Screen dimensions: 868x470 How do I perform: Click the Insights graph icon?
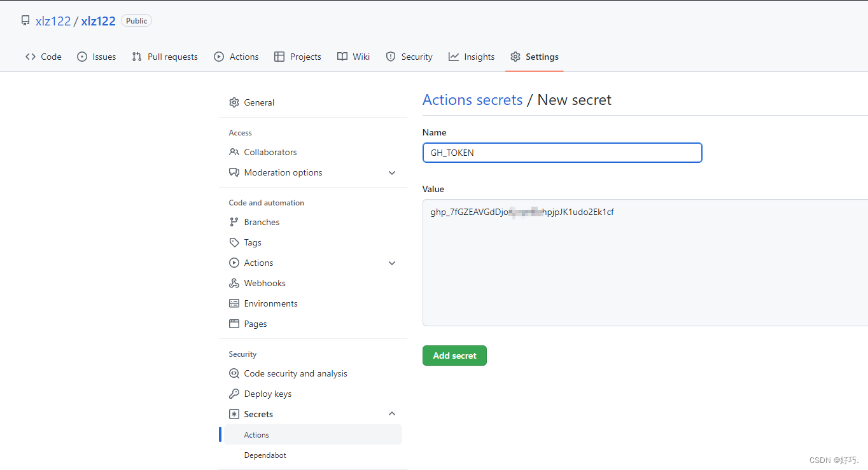point(454,57)
